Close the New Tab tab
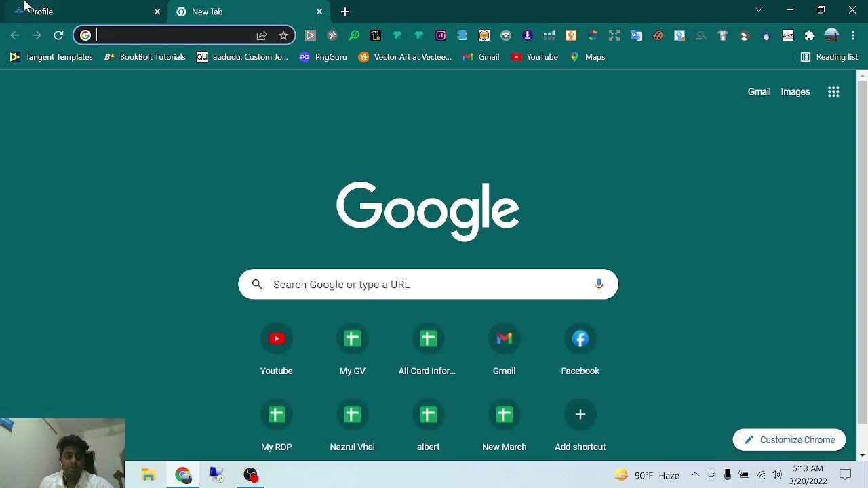This screenshot has height=488, width=868. tap(319, 12)
